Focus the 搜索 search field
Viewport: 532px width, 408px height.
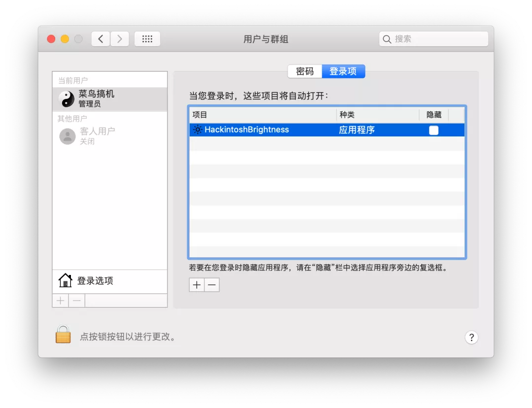pos(433,39)
